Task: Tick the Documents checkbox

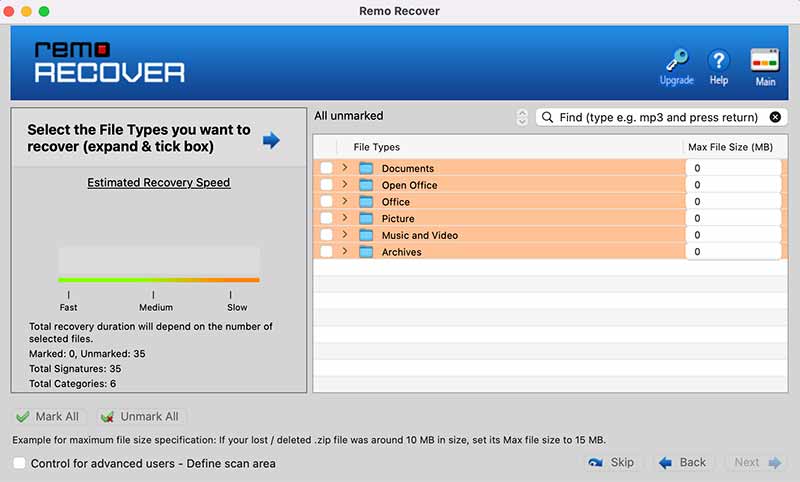Action: click(x=326, y=168)
